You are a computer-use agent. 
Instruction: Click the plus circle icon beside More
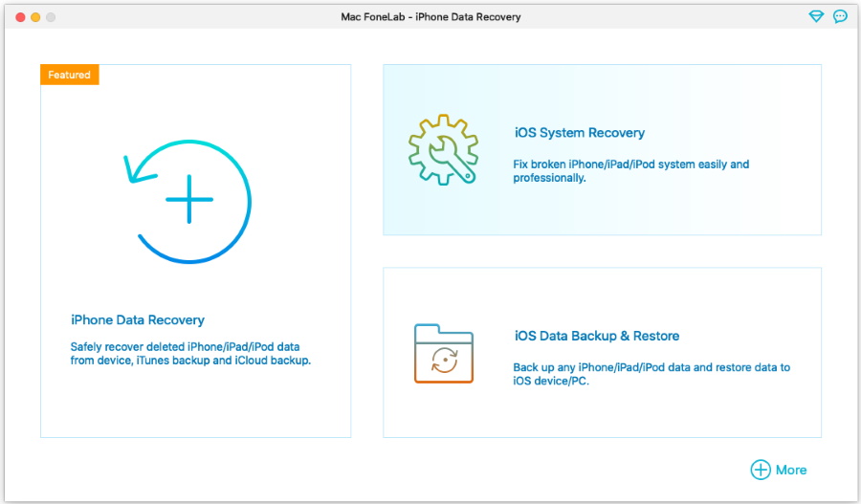tap(761, 470)
